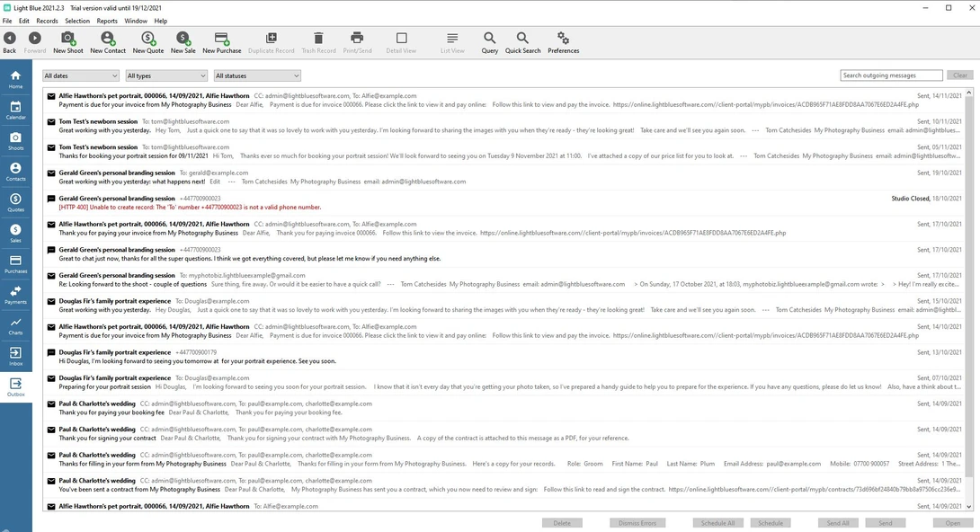The width and height of the screenshot is (980, 532).
Task: Open the Query tool
Action: point(489,42)
